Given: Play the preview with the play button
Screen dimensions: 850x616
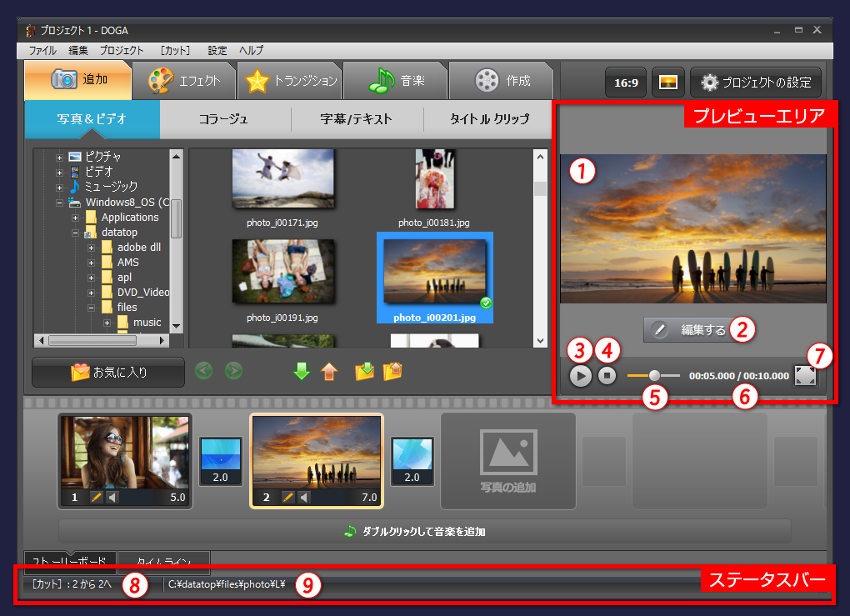Looking at the screenshot, I should [579, 375].
